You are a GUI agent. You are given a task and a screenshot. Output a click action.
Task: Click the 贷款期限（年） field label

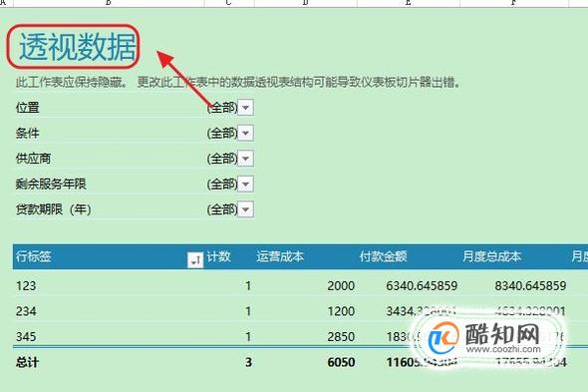(x=53, y=209)
